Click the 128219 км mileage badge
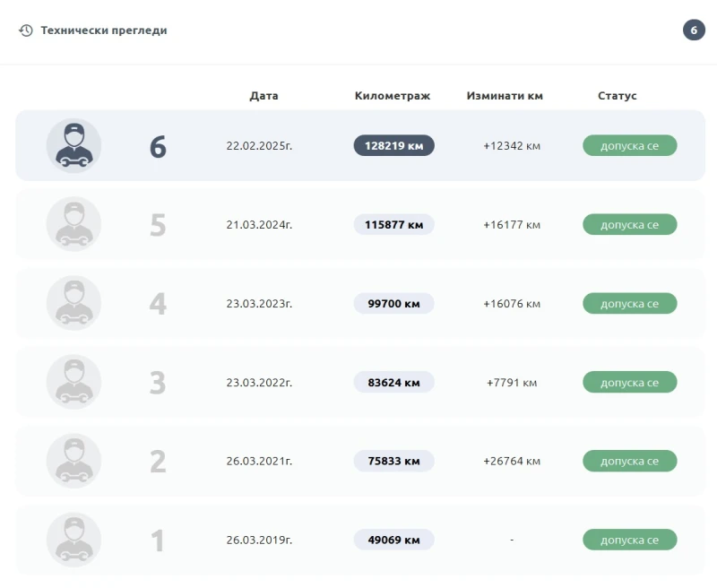The width and height of the screenshot is (717, 588). click(393, 145)
